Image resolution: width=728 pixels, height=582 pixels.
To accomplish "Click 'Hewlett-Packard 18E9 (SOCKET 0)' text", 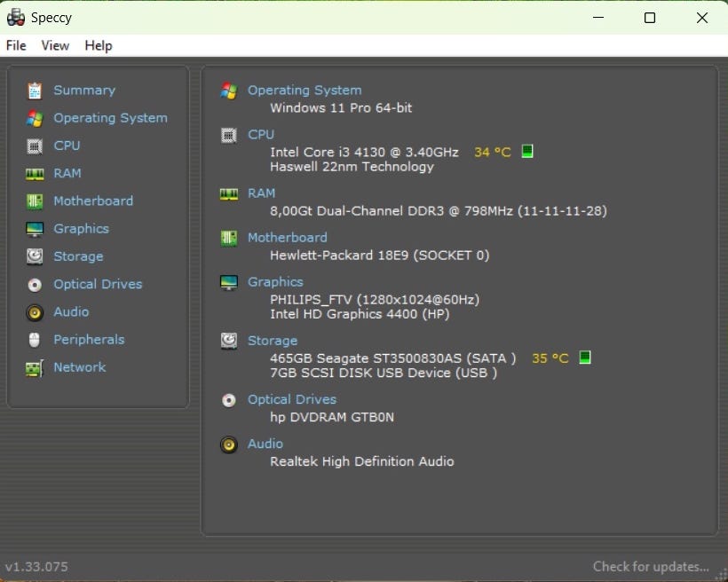I will 380,256.
